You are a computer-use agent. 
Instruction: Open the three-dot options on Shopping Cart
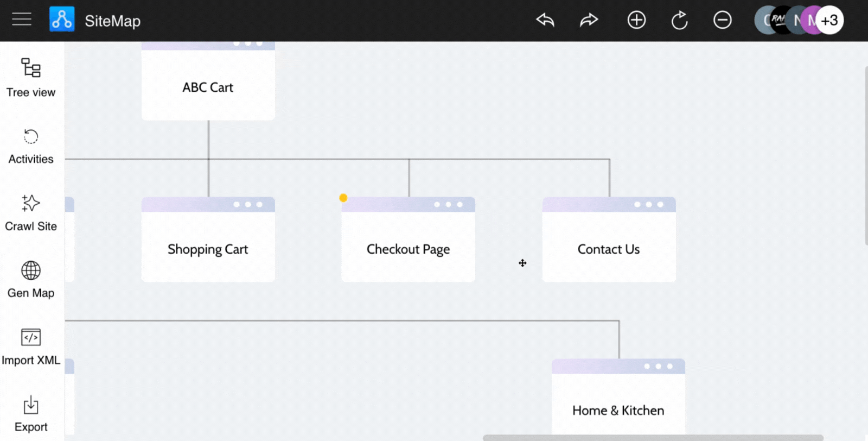point(248,205)
